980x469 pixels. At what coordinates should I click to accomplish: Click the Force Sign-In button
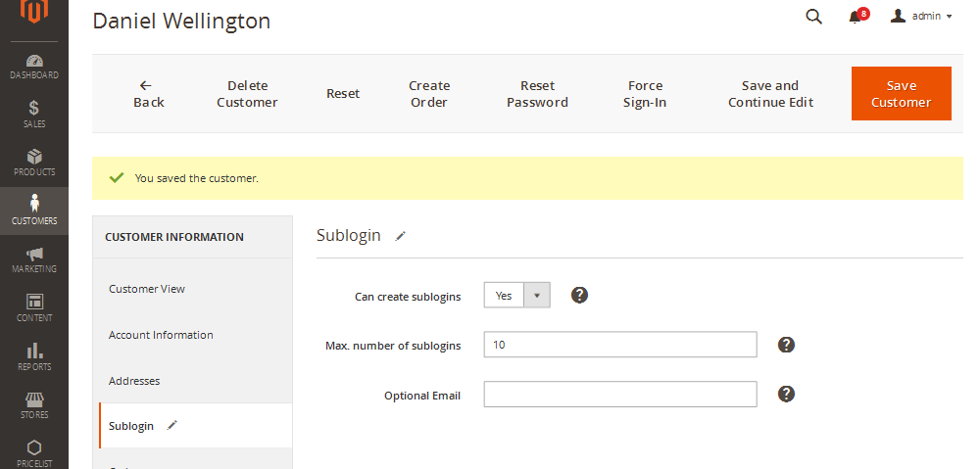[x=645, y=94]
